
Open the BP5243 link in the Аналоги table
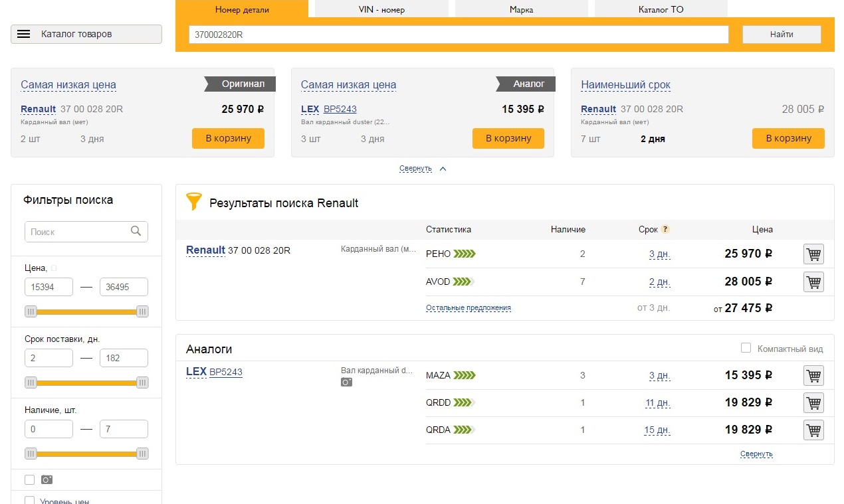pos(226,372)
